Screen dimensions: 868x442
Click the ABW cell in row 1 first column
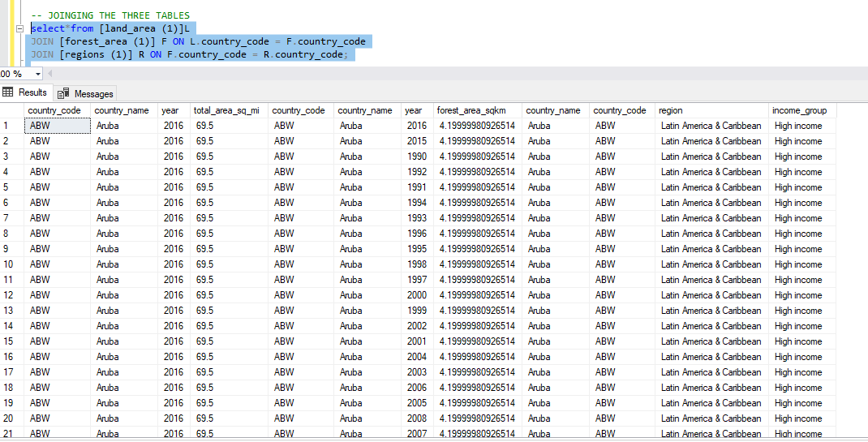(58, 126)
